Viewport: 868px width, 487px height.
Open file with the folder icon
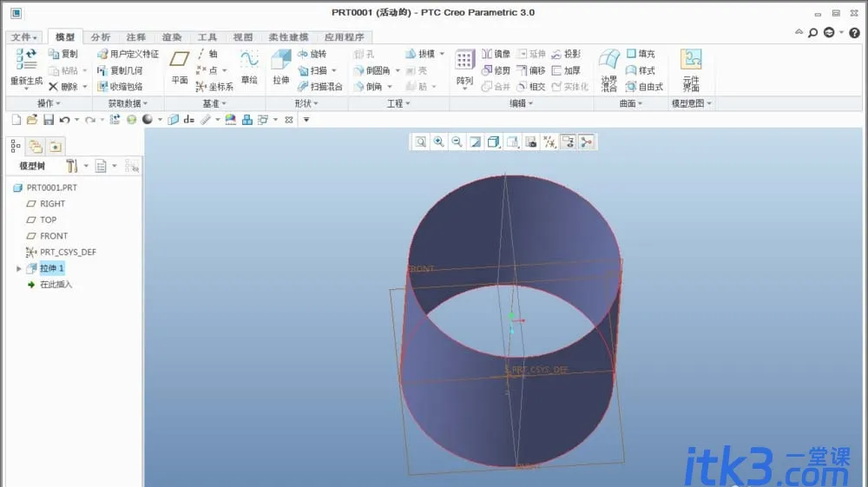click(x=32, y=120)
